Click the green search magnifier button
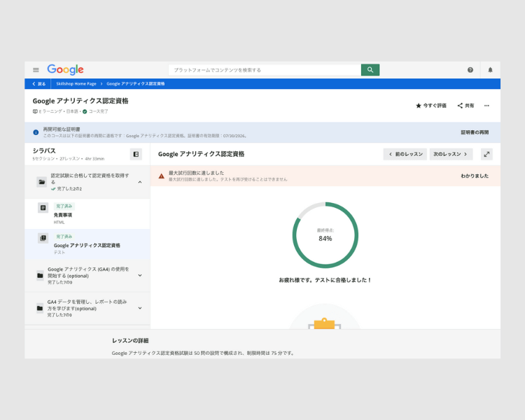 [370, 70]
